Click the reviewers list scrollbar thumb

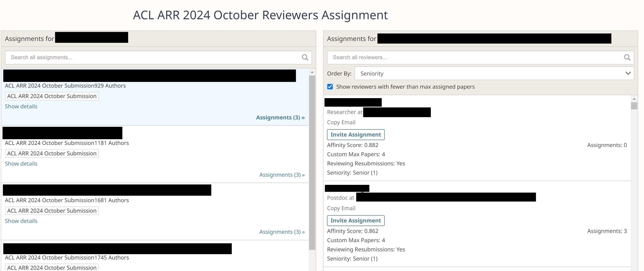[x=634, y=106]
